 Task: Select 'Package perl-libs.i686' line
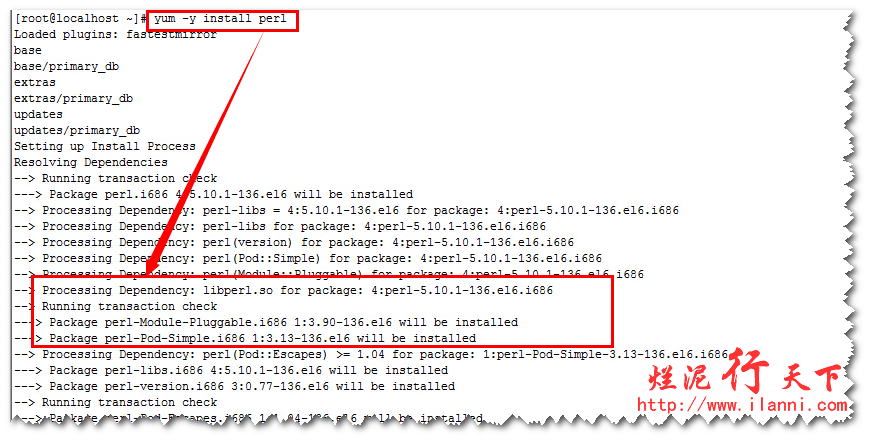click(x=231, y=370)
